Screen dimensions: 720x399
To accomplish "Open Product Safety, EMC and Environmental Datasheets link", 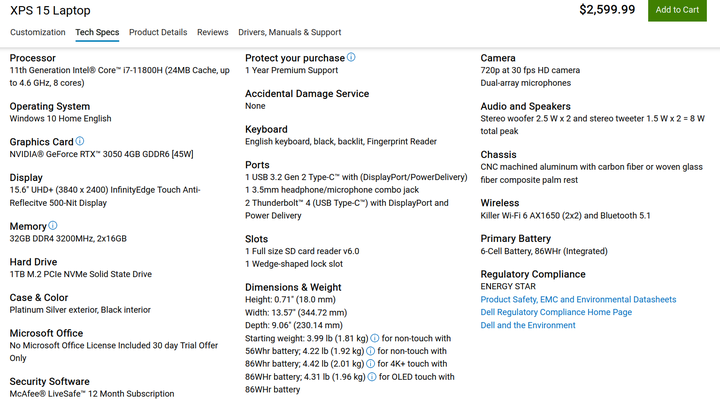I will pyautogui.click(x=578, y=299).
